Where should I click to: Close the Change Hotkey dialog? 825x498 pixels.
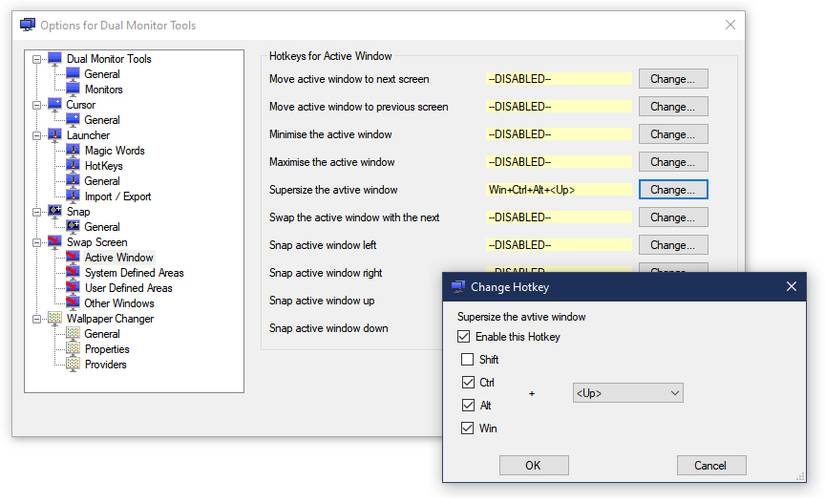pyautogui.click(x=791, y=287)
